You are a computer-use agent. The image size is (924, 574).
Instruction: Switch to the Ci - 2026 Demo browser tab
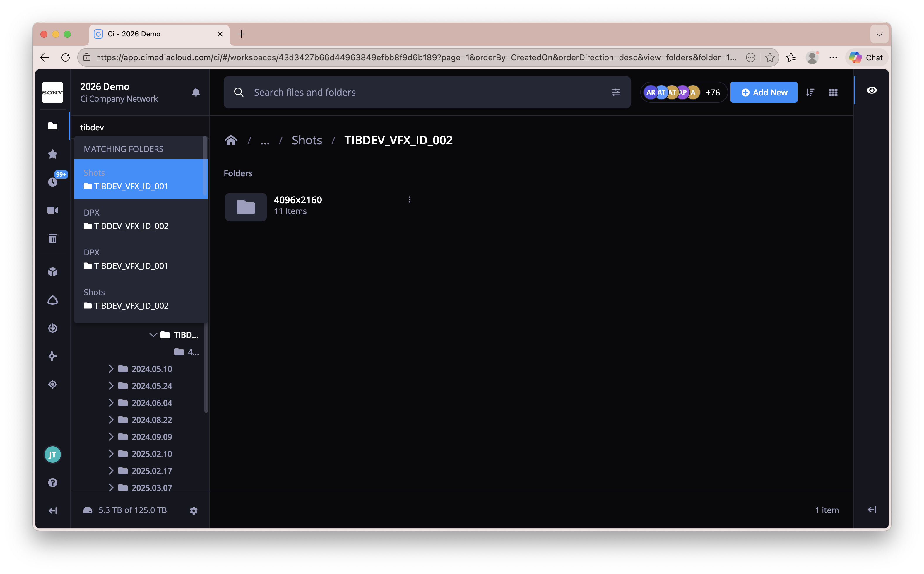[x=159, y=34]
